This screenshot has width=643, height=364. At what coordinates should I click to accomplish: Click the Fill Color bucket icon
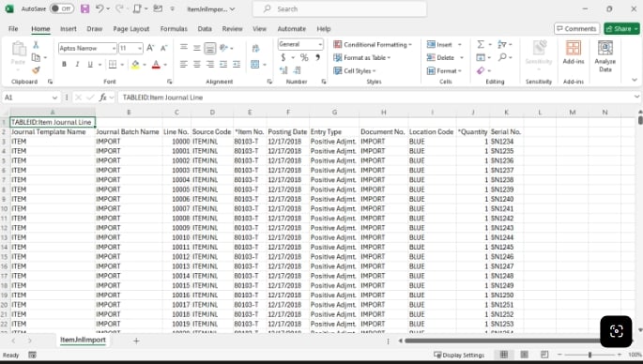coord(135,65)
